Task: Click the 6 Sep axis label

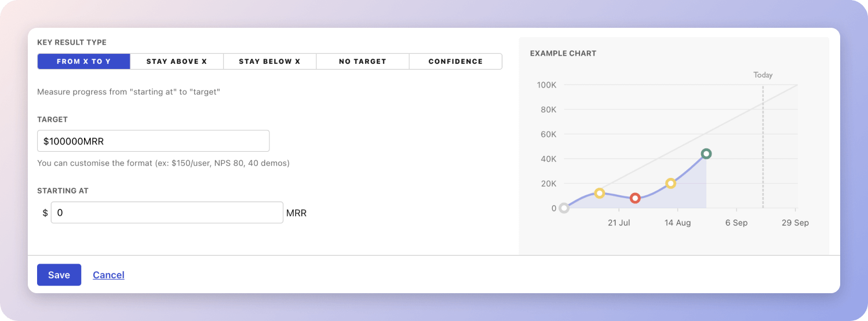Action: tap(736, 223)
